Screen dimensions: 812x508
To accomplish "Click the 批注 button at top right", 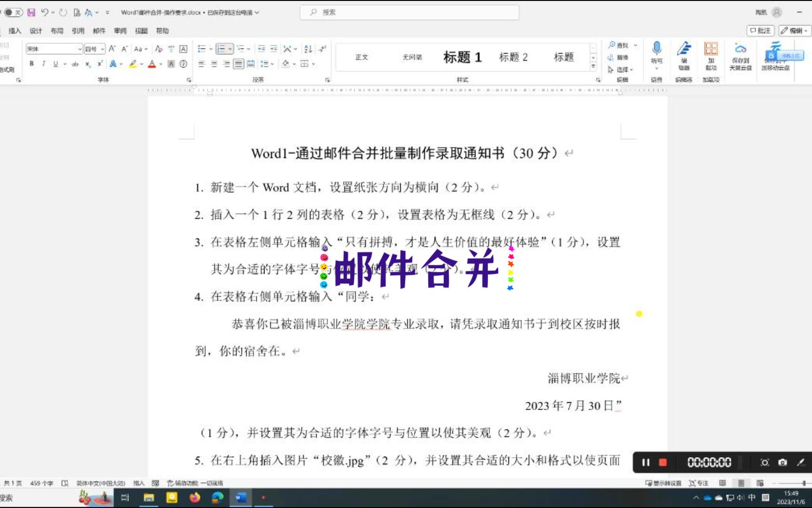I will (x=760, y=30).
